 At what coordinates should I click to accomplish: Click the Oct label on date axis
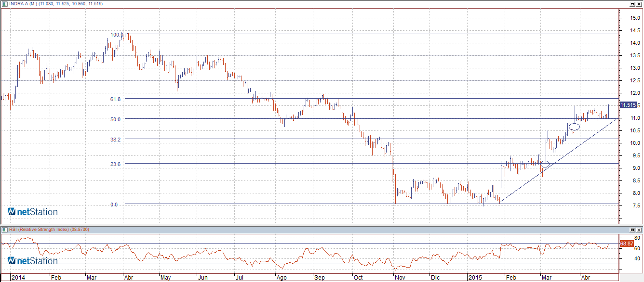pyautogui.click(x=358, y=278)
